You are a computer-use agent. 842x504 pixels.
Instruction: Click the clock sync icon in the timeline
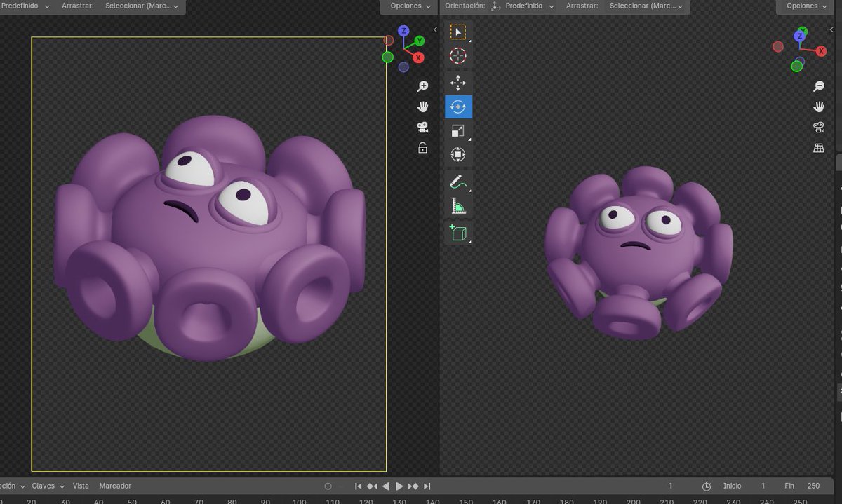pyautogui.click(x=707, y=486)
